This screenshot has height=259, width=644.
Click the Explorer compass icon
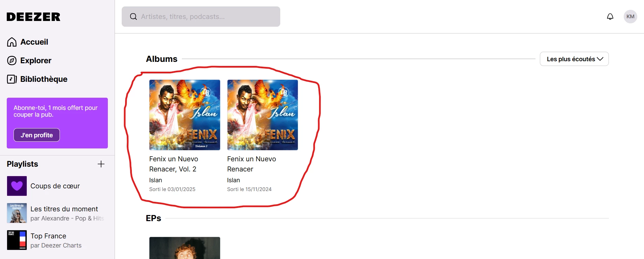(x=12, y=61)
